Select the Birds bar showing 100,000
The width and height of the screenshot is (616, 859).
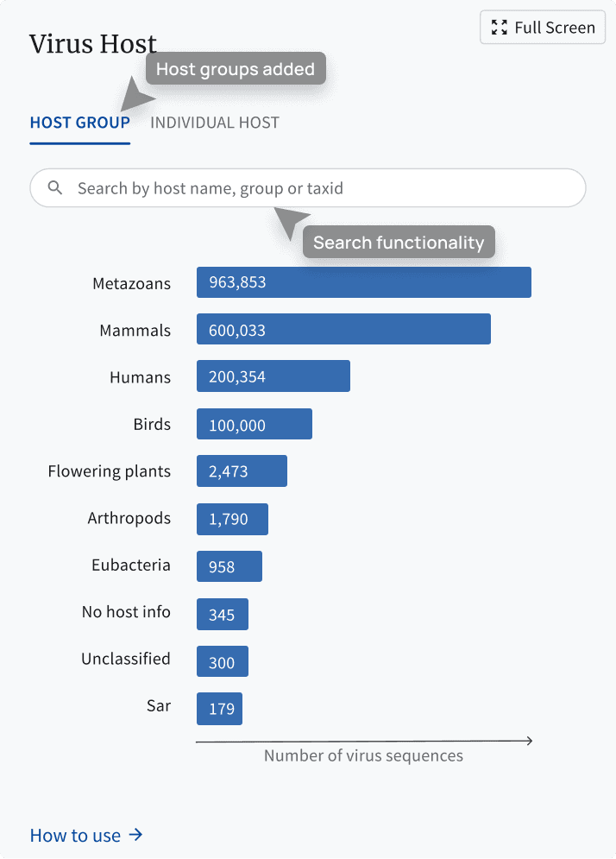[255, 424]
